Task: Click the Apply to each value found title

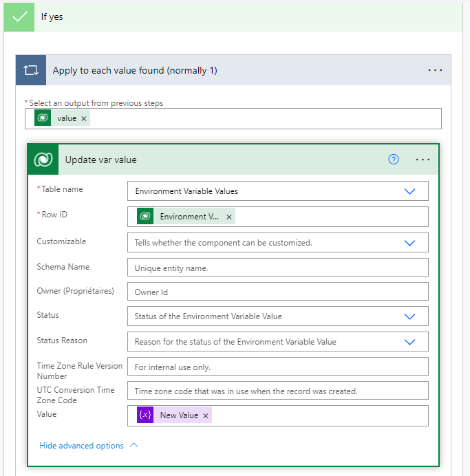Action: (x=135, y=70)
